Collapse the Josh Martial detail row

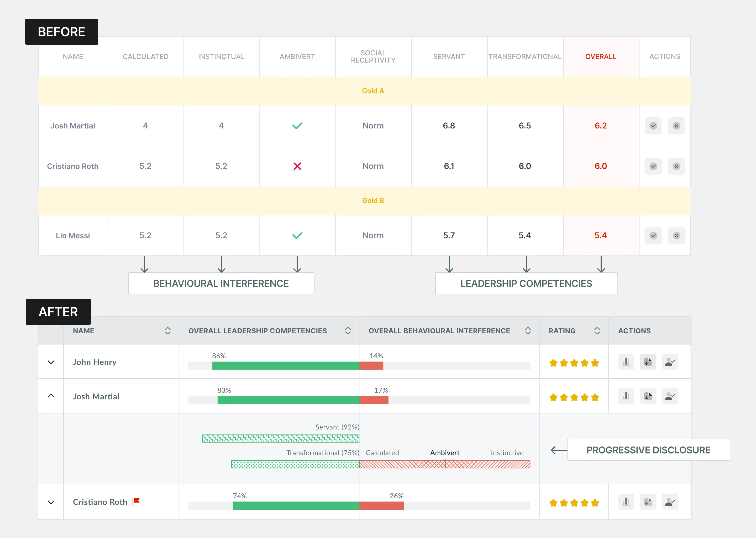point(51,396)
